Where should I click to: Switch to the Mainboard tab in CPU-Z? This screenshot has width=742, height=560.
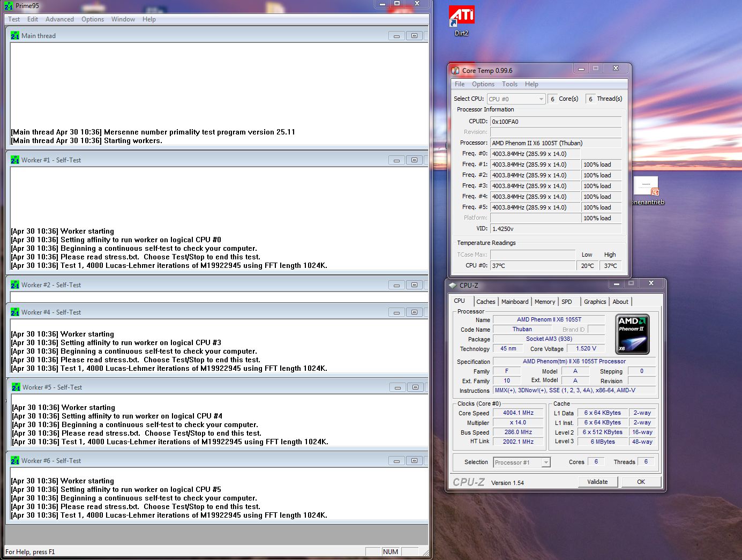(x=515, y=302)
